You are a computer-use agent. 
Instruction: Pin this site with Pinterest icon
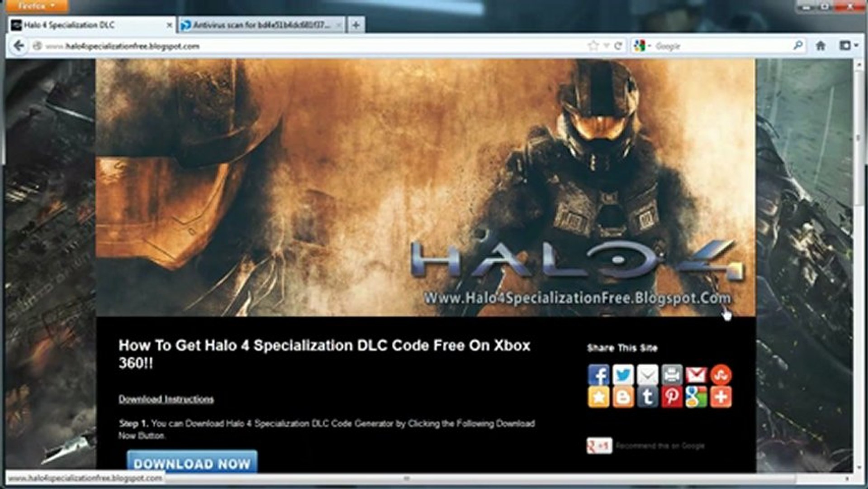[x=672, y=398]
